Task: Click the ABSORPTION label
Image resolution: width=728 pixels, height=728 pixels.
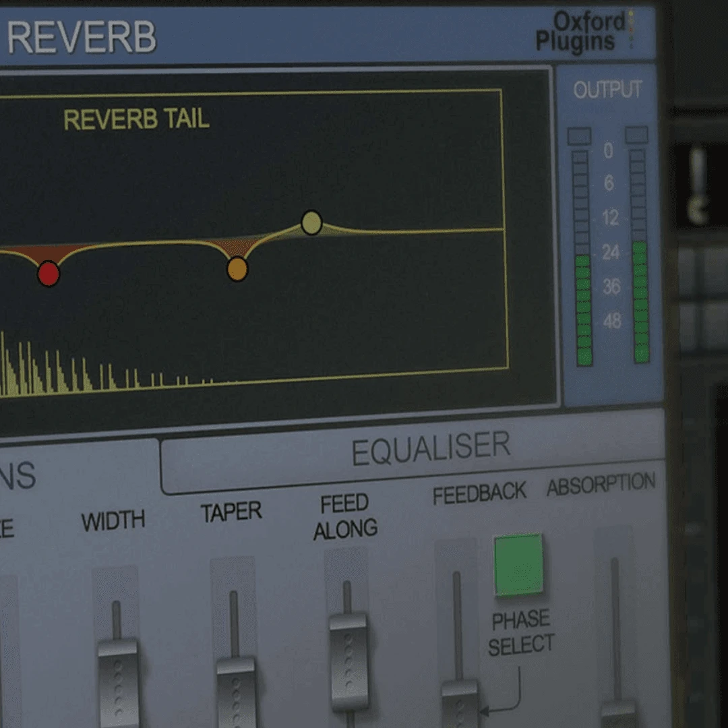Action: point(601,484)
